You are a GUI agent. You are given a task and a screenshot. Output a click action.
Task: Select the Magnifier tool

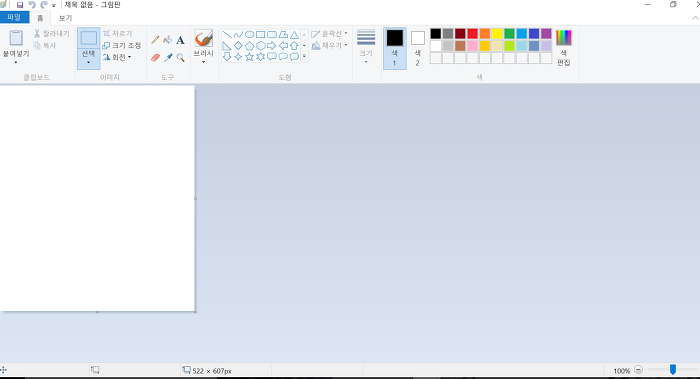tap(180, 58)
